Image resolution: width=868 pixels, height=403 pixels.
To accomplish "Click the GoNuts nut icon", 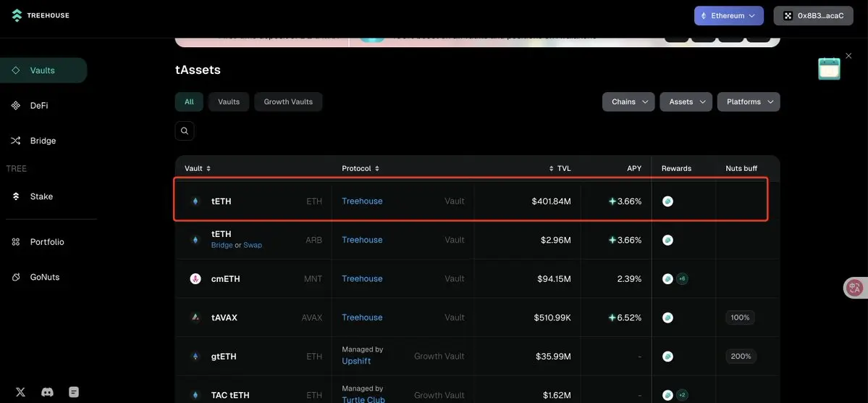I will pos(15,277).
